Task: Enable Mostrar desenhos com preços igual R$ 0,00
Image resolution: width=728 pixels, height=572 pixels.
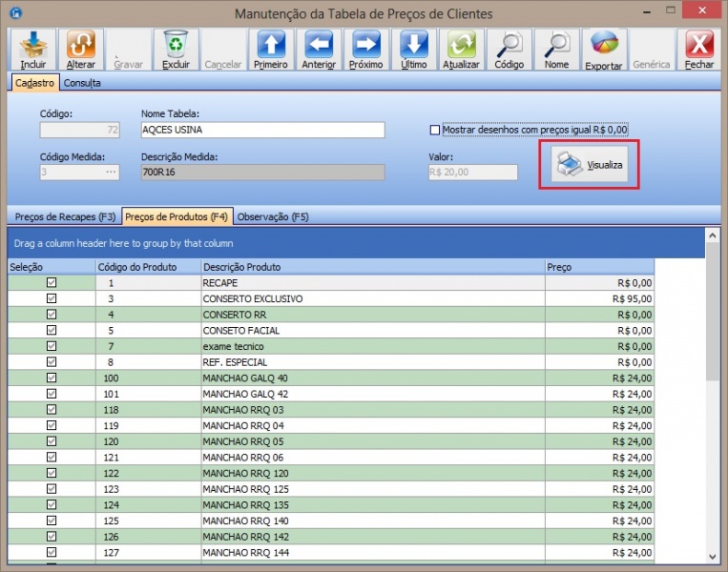Action: click(435, 130)
